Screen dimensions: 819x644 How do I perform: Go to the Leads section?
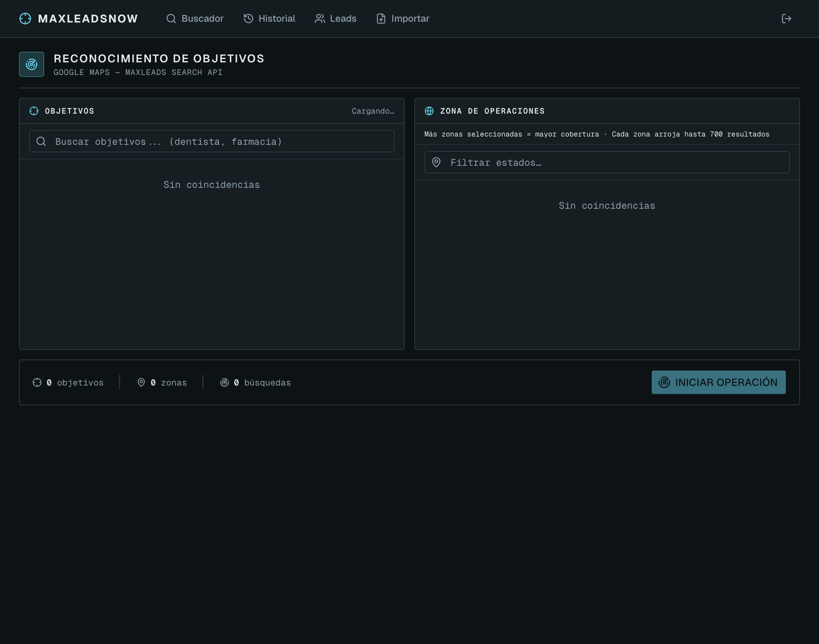pyautogui.click(x=336, y=19)
